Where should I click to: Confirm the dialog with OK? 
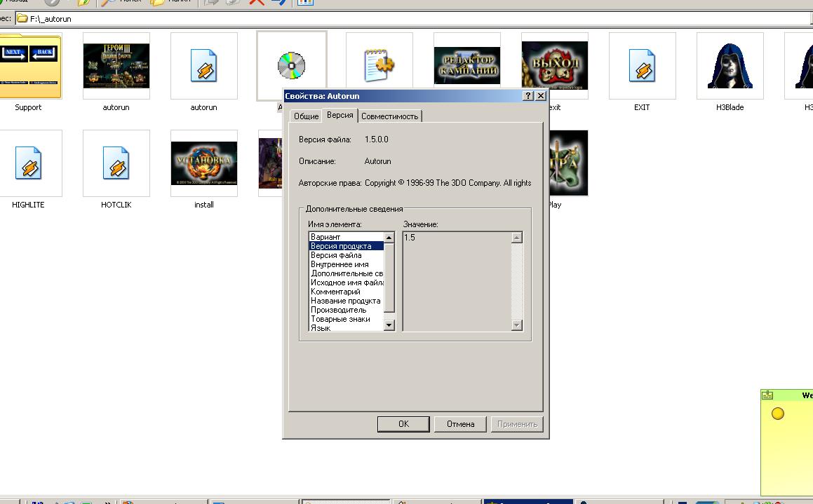(403, 423)
